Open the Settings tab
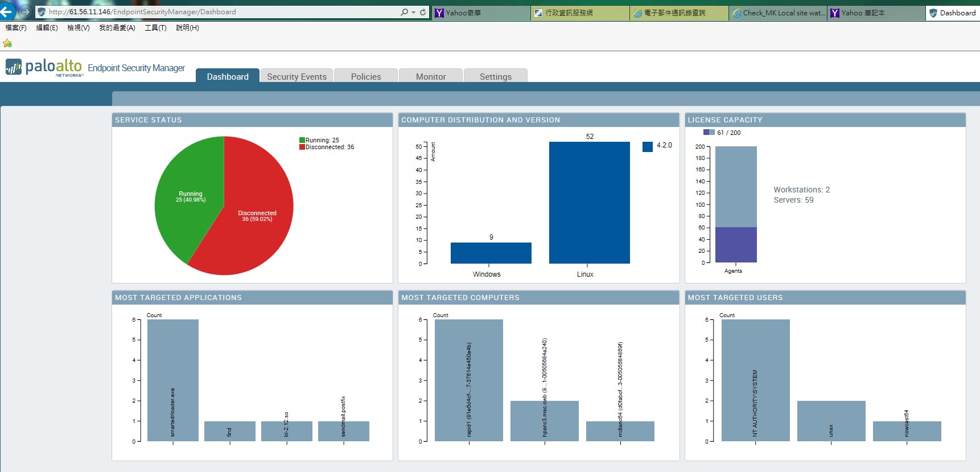The image size is (980, 472). pyautogui.click(x=496, y=76)
